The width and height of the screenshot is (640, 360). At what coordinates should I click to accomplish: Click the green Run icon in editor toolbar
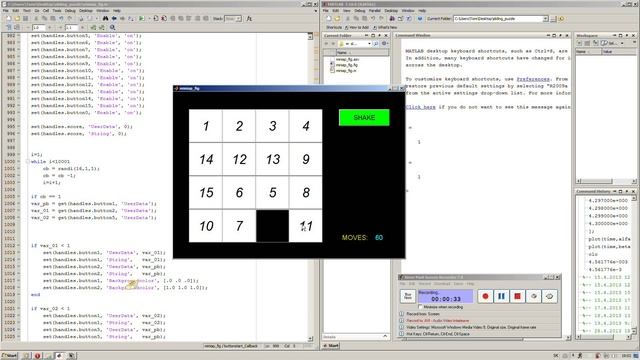141,18
